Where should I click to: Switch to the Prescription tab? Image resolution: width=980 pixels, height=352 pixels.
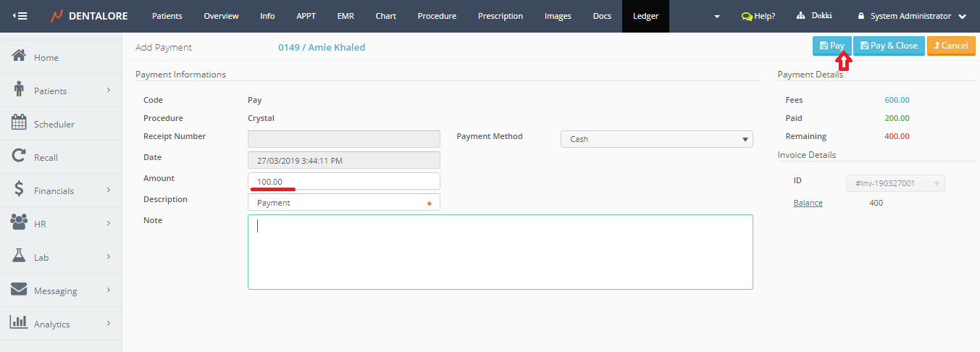500,16
